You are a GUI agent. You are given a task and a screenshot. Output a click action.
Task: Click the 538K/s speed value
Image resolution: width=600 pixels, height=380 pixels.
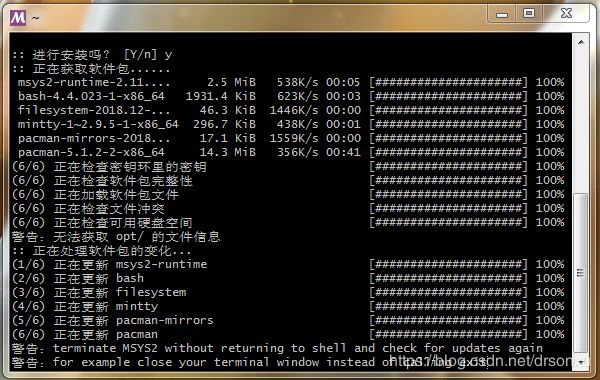click(297, 82)
